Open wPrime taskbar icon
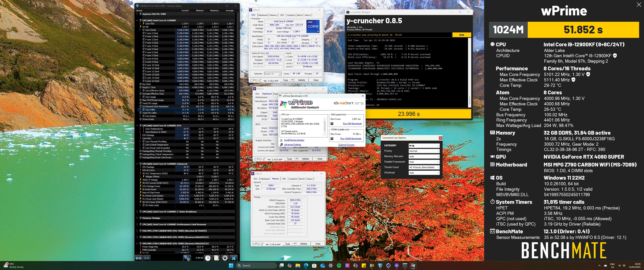Image resolution: width=644 pixels, height=270 pixels. point(413,265)
